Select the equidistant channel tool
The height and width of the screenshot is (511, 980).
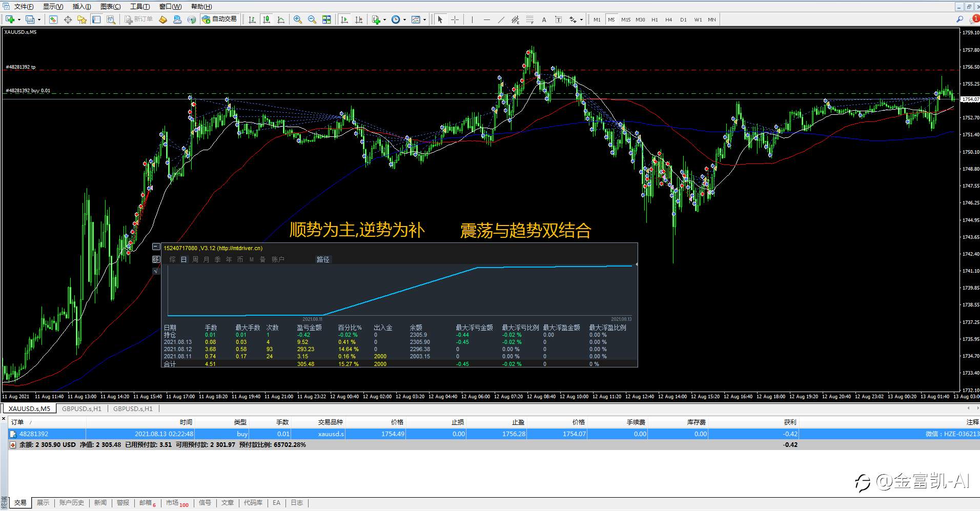(515, 19)
